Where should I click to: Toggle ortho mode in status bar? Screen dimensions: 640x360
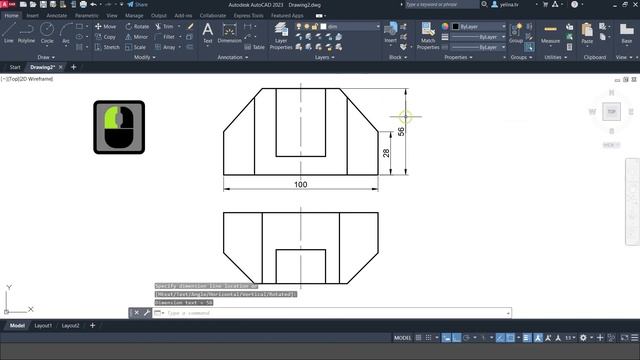pos(456,338)
